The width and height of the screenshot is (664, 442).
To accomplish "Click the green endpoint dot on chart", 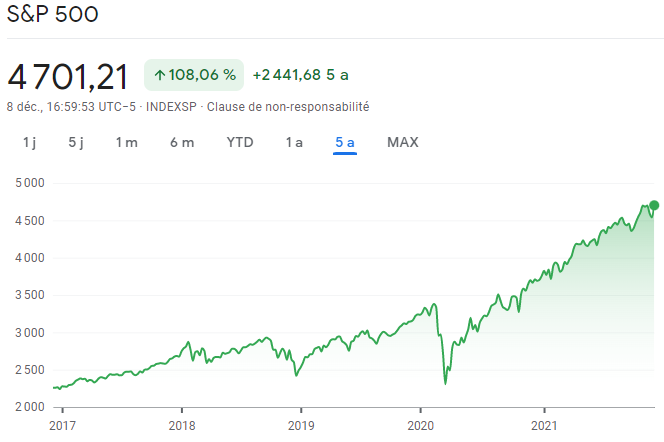I will click(654, 205).
